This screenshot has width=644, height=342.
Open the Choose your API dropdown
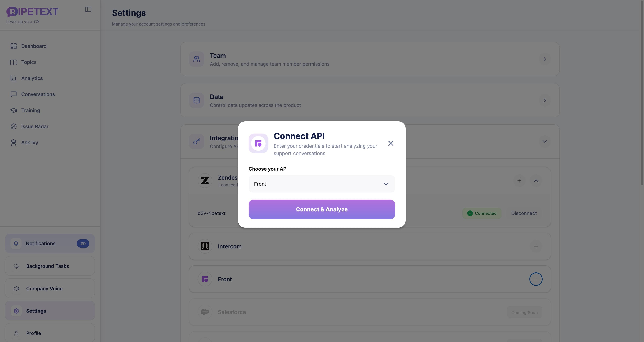click(x=321, y=184)
